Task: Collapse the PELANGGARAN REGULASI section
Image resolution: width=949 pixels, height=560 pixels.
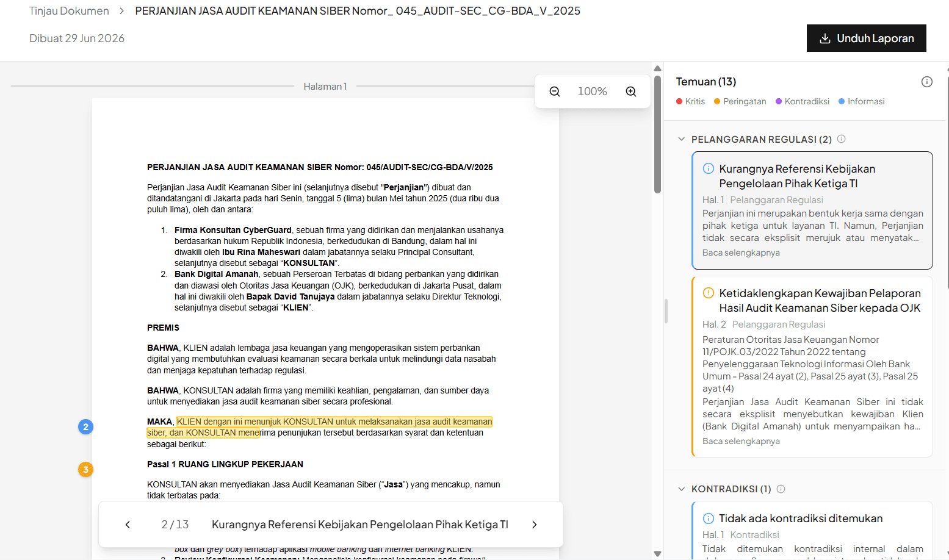Action: pos(681,139)
